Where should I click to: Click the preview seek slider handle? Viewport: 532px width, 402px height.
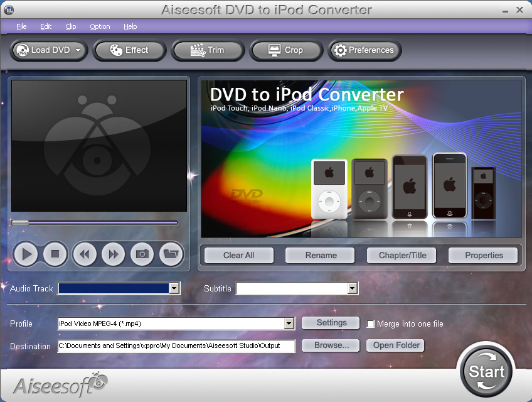[x=20, y=223]
